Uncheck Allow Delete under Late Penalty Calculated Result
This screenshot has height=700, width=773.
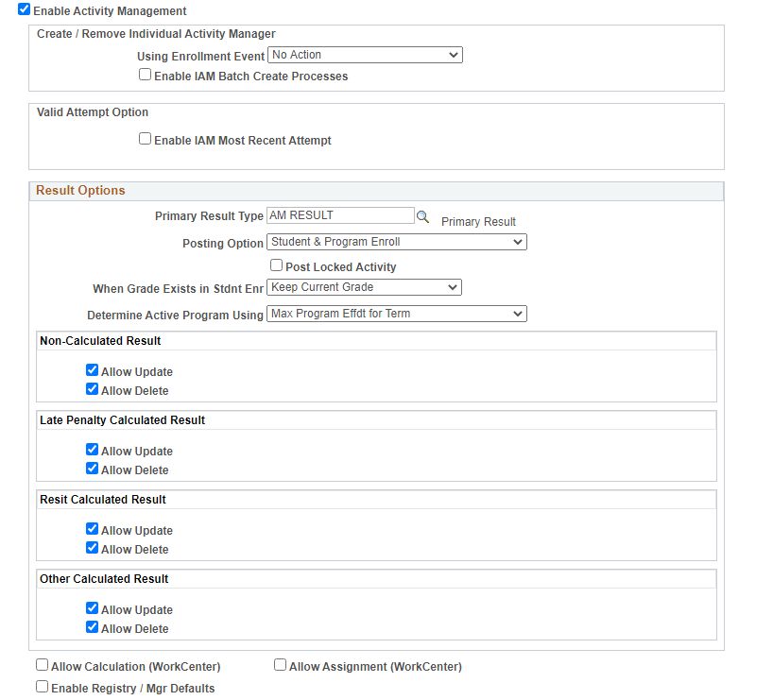click(x=92, y=469)
